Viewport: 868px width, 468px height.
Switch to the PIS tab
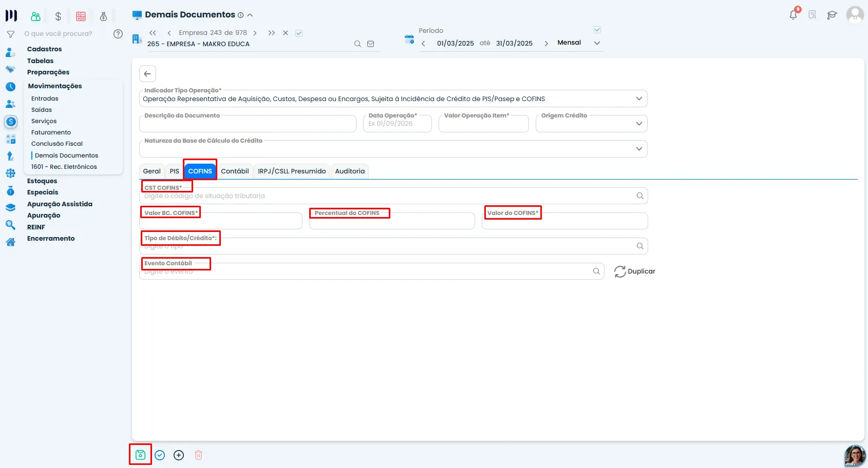[175, 171]
